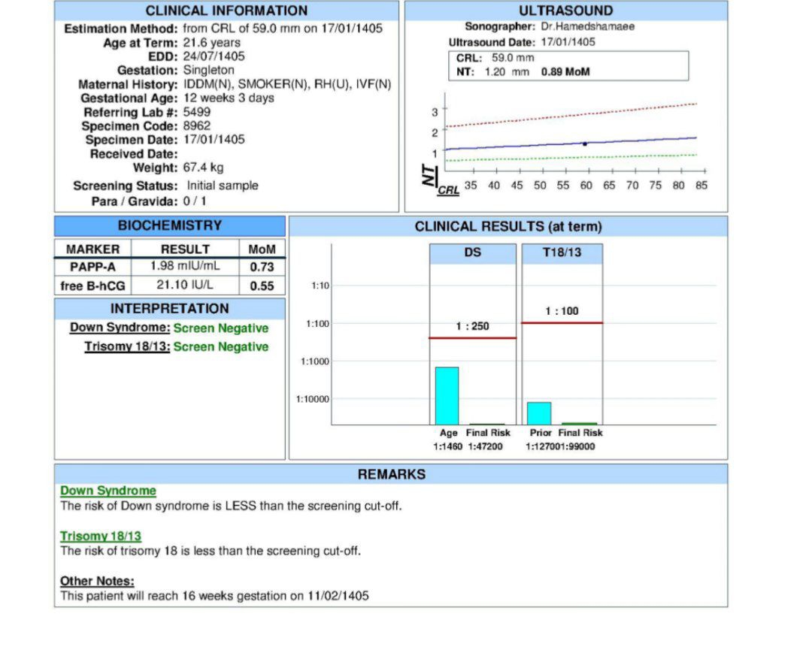Click the 1 : 250 cut-off label
Screen dimensions: 812x650
[473, 326]
